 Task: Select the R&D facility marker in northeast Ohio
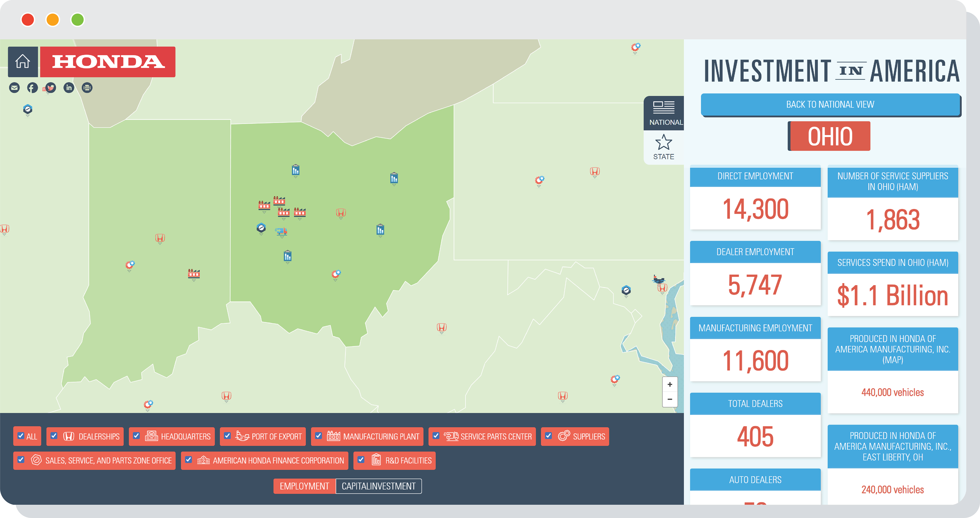point(394,178)
